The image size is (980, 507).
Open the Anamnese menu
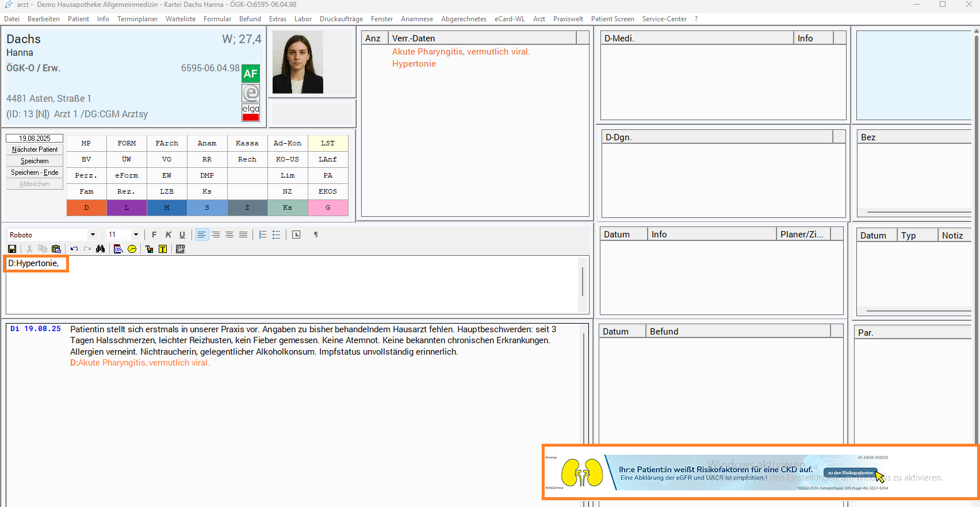[x=416, y=19]
